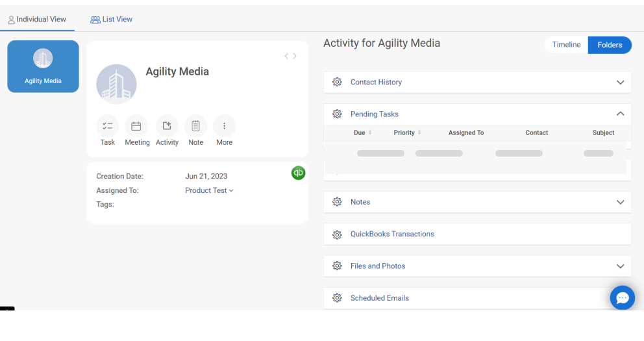This screenshot has height=341, width=644.
Task: Open the live chat bubble icon
Action: pos(622,297)
